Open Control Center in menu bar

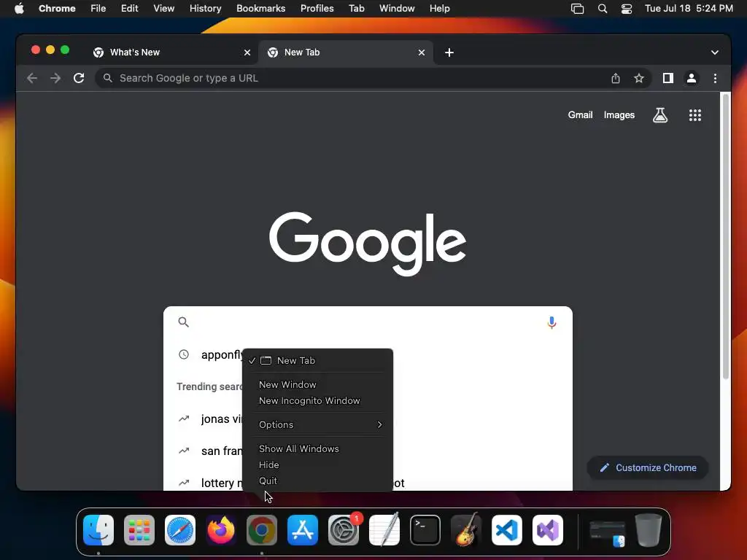[627, 9]
